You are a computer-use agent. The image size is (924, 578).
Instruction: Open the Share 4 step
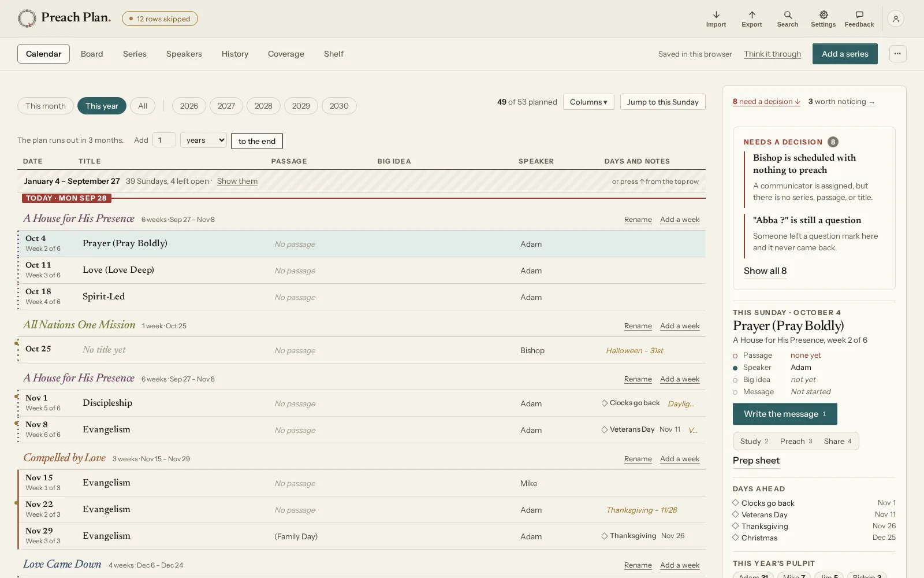point(837,441)
